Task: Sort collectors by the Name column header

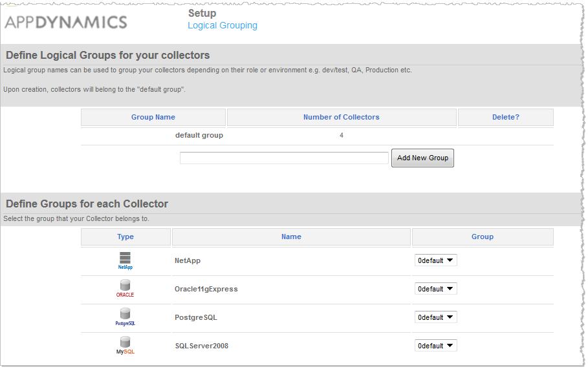Action: 291,237
